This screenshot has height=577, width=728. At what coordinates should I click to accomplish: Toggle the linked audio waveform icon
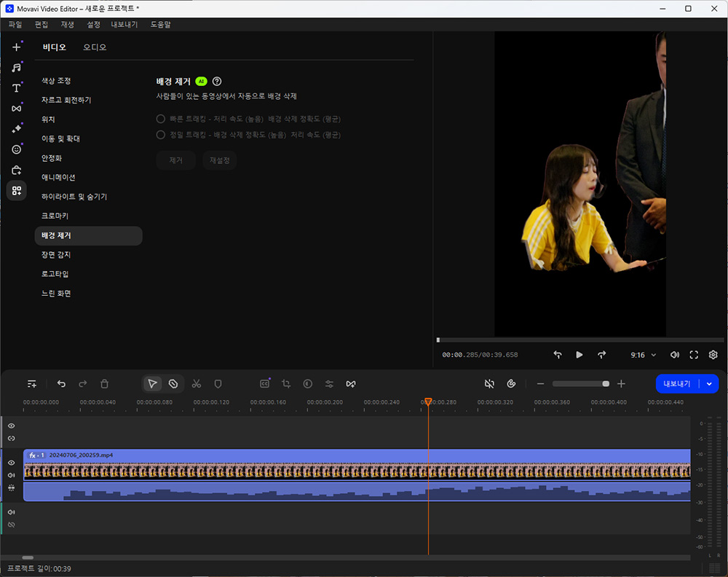pyautogui.click(x=12, y=488)
